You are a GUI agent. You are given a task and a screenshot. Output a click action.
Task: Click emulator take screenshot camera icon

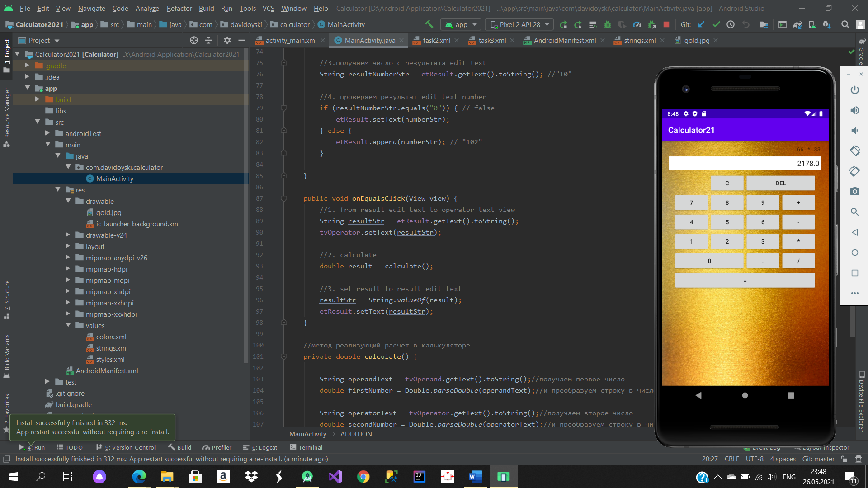pos(854,192)
